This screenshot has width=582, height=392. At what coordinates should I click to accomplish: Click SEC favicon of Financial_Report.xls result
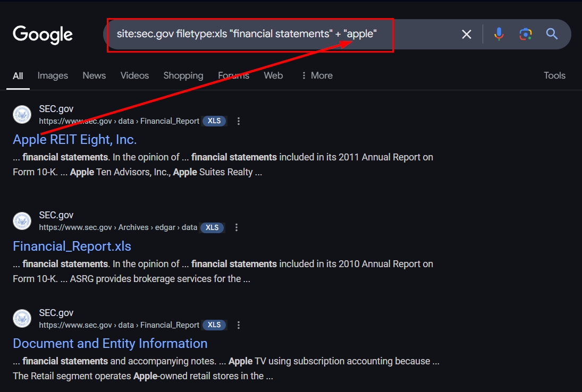pyautogui.click(x=22, y=221)
